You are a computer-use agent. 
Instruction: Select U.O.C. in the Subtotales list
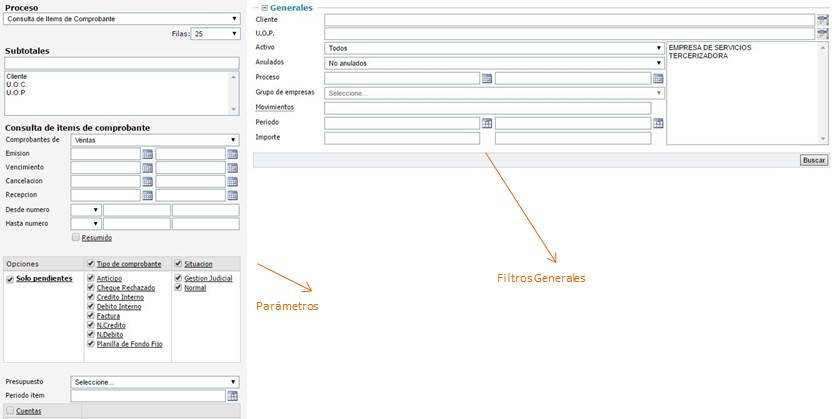click(x=16, y=84)
